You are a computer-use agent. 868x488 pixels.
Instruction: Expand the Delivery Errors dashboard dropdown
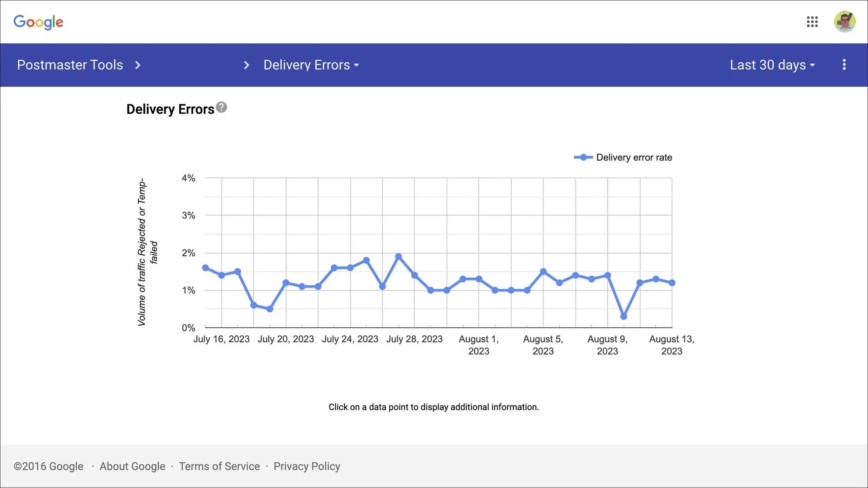click(311, 65)
